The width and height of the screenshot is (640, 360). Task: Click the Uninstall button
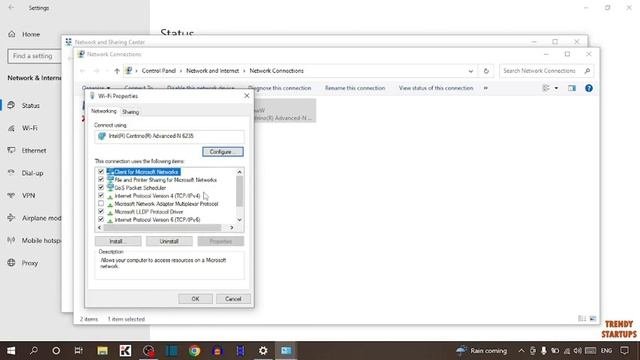[x=169, y=241]
